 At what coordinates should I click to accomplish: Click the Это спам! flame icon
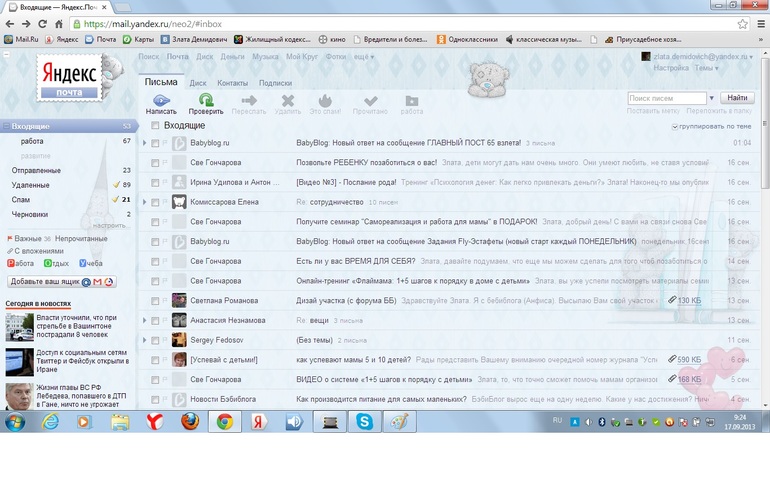[x=325, y=100]
